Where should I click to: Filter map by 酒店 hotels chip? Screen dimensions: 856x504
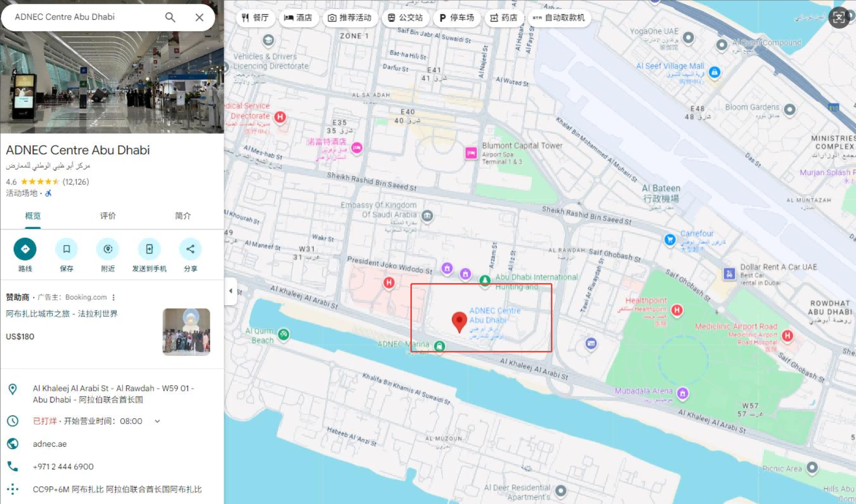point(298,17)
